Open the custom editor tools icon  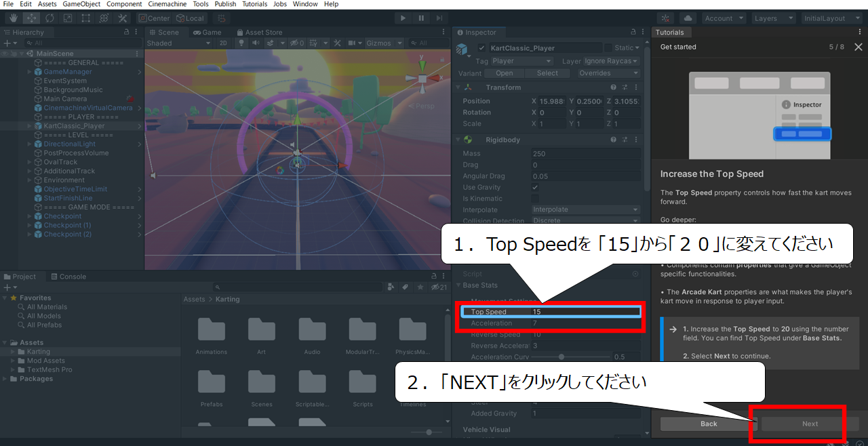[123, 18]
